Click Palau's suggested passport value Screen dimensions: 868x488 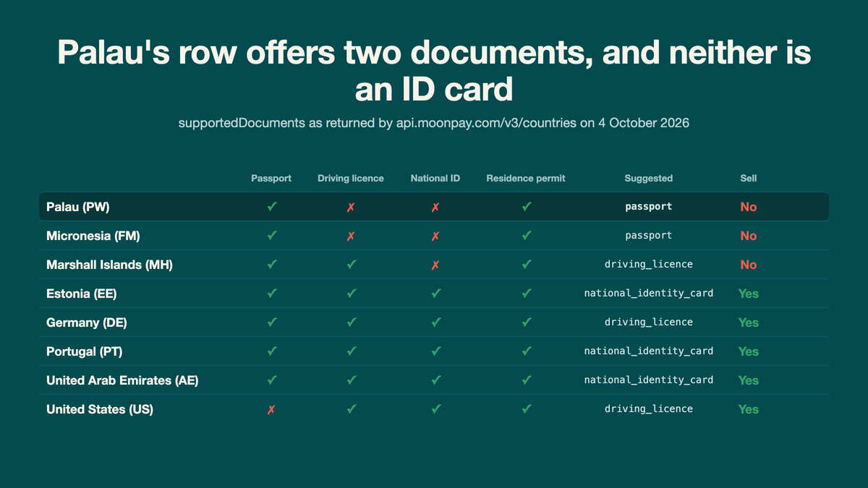tap(649, 207)
